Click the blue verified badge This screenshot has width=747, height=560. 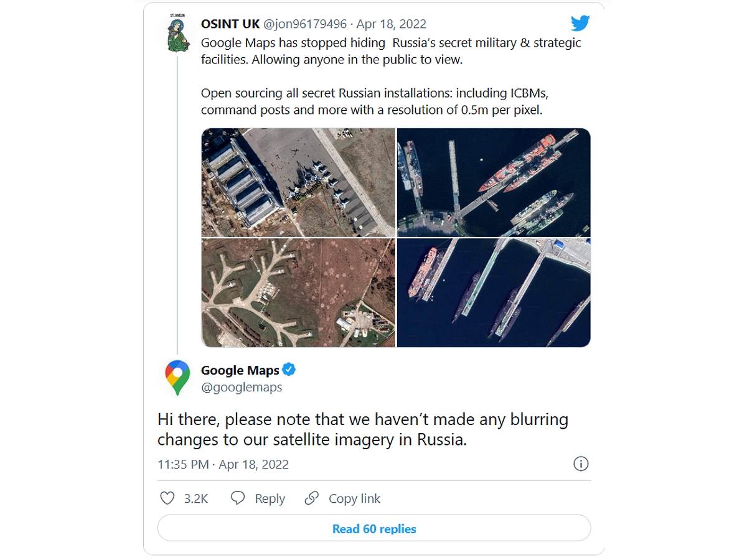289,370
